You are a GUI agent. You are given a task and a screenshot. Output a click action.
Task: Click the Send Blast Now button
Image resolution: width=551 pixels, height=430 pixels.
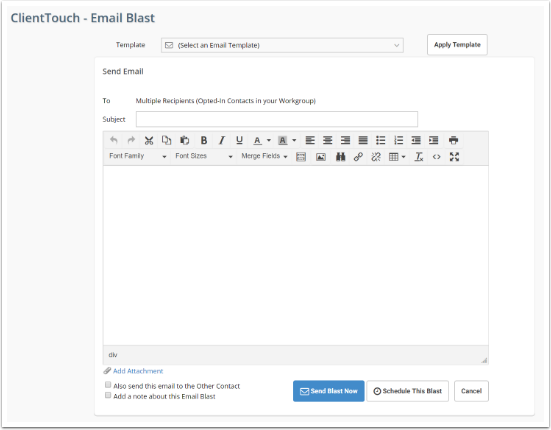tap(329, 391)
